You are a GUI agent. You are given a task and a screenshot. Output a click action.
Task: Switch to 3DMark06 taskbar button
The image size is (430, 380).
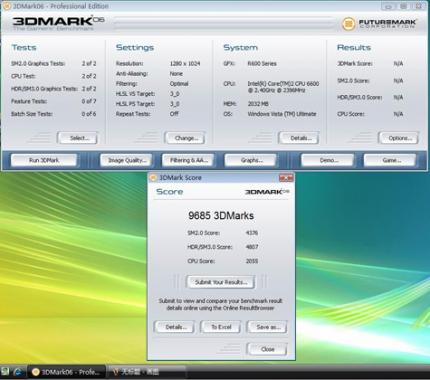tap(66, 372)
